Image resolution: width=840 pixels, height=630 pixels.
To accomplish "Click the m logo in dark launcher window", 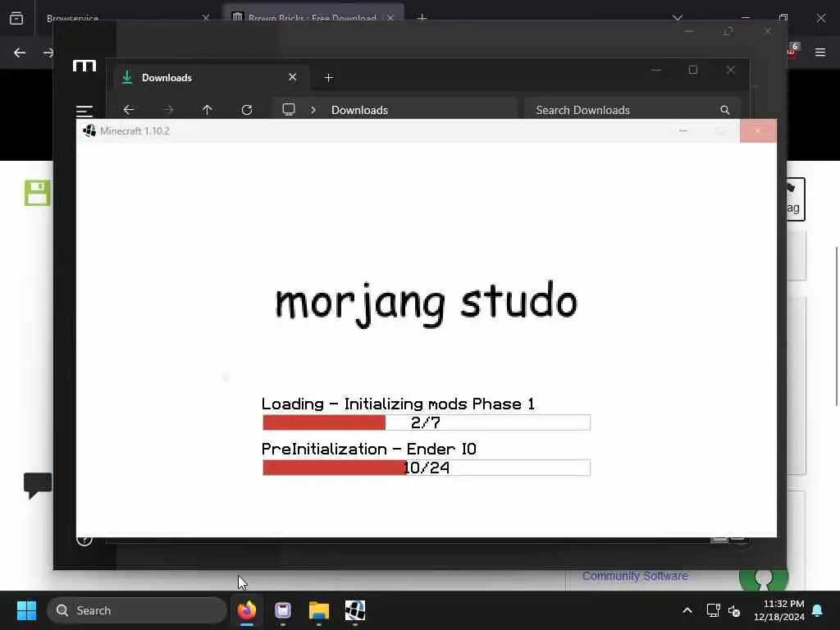I will [84, 66].
